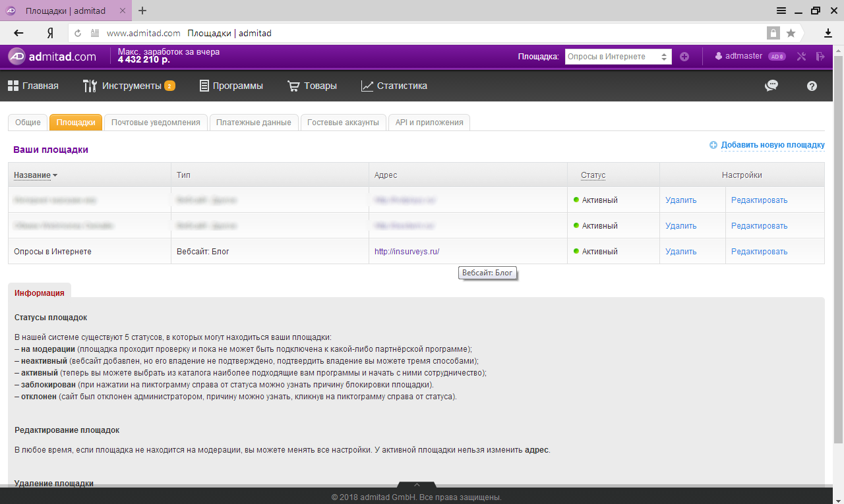Image resolution: width=844 pixels, height=504 pixels.
Task: Click Редактировать for Опросы в Интернете
Action: (759, 252)
